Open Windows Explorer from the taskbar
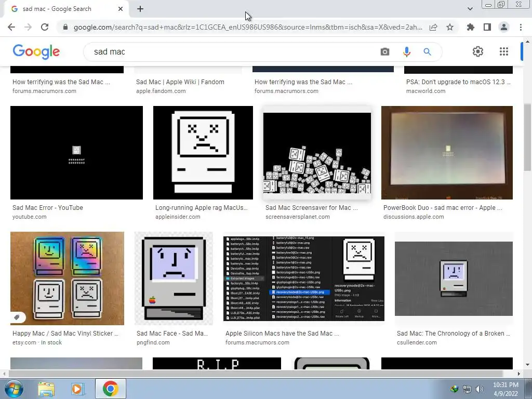The width and height of the screenshot is (532, 399). point(46,389)
